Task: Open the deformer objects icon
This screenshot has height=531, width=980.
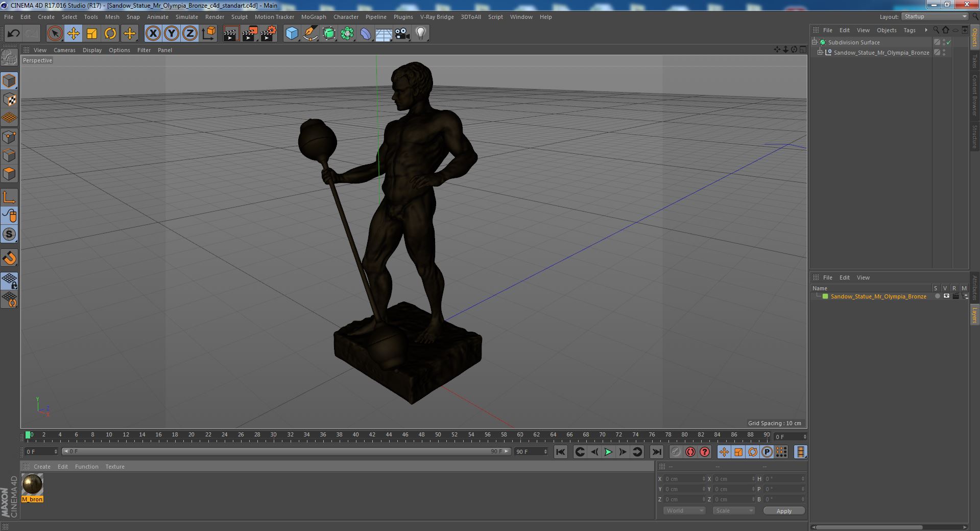Action: click(x=366, y=34)
